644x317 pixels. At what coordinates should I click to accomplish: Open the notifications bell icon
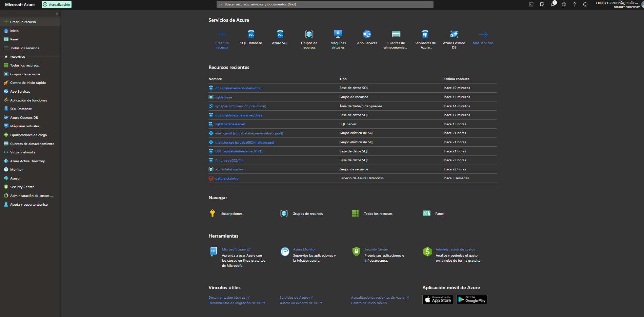[x=552, y=4]
